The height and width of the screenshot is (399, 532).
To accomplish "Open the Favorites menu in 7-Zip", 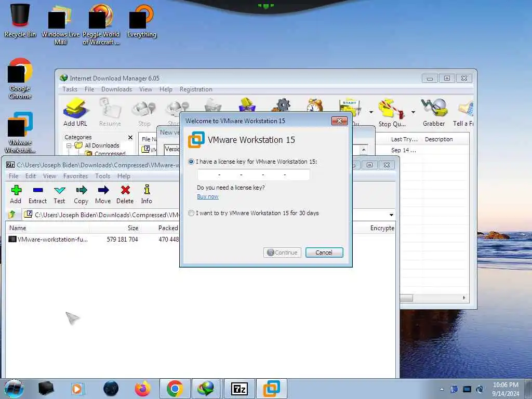I will coord(75,176).
